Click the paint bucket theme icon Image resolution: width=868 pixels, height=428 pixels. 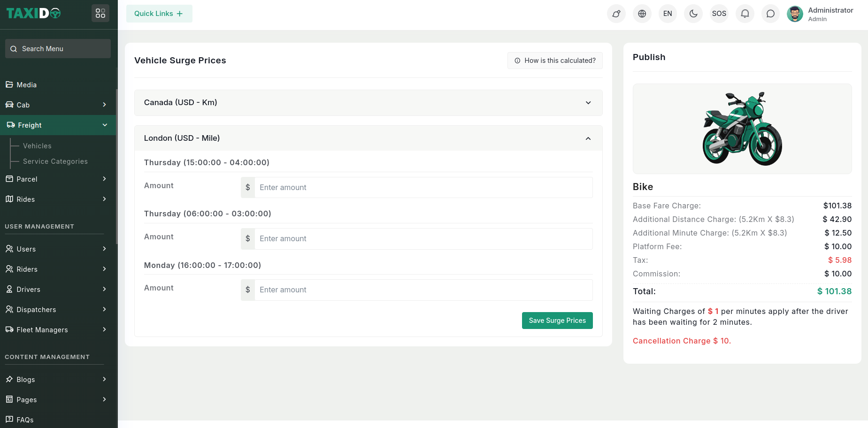coord(616,14)
